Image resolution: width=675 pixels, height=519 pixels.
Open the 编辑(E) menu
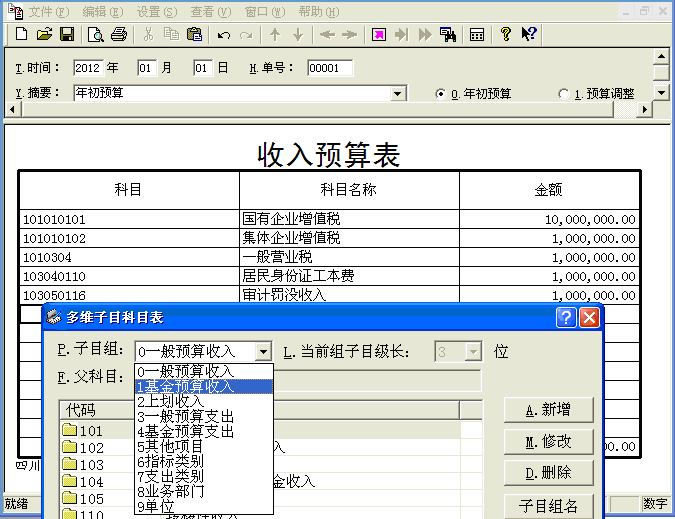pos(102,12)
